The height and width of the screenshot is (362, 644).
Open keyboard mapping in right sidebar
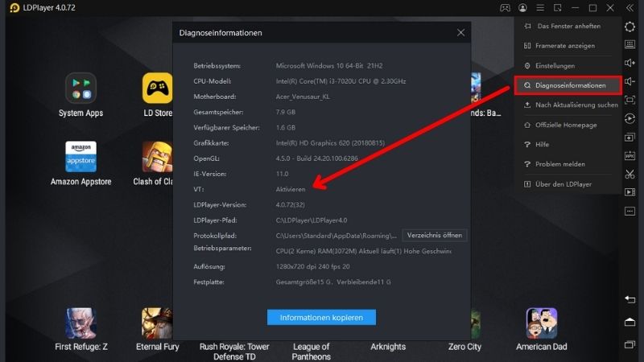click(x=630, y=44)
